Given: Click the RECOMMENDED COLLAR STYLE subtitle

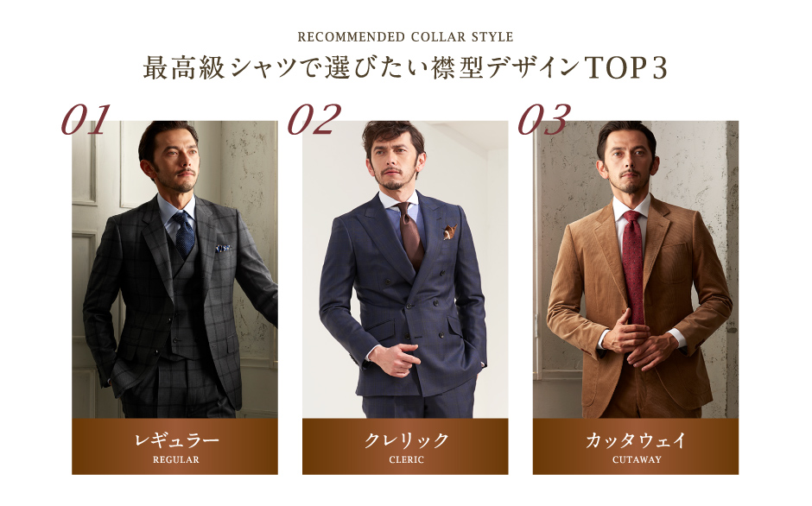Looking at the screenshot, I should click(405, 37).
